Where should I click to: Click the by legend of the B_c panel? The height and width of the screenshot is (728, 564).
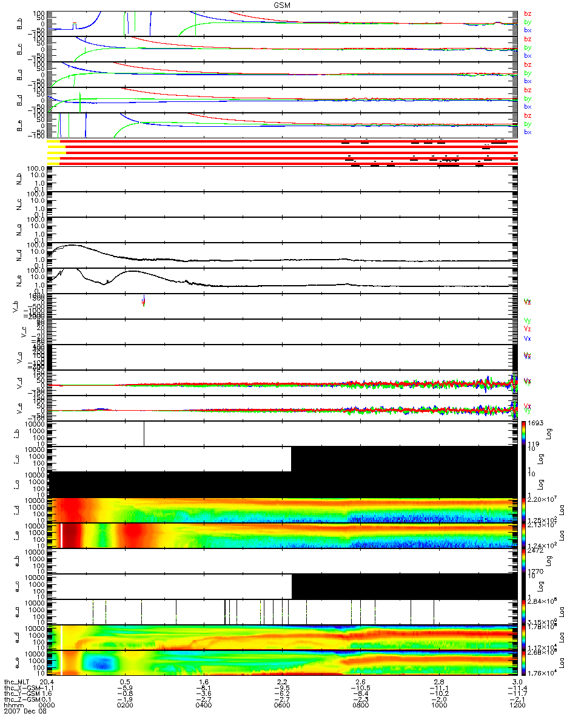point(528,47)
